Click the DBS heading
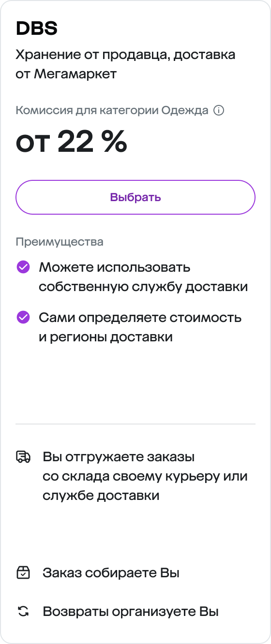271x644 pixels. [x=37, y=29]
